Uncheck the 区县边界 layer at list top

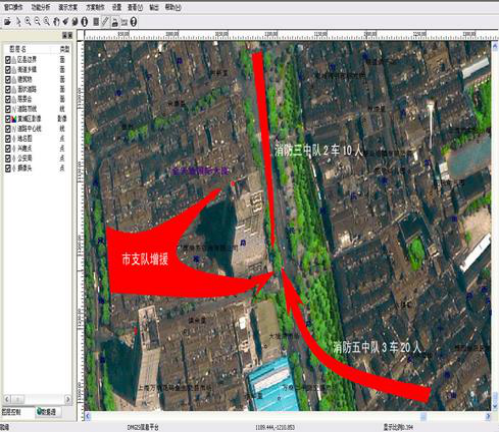8,60
